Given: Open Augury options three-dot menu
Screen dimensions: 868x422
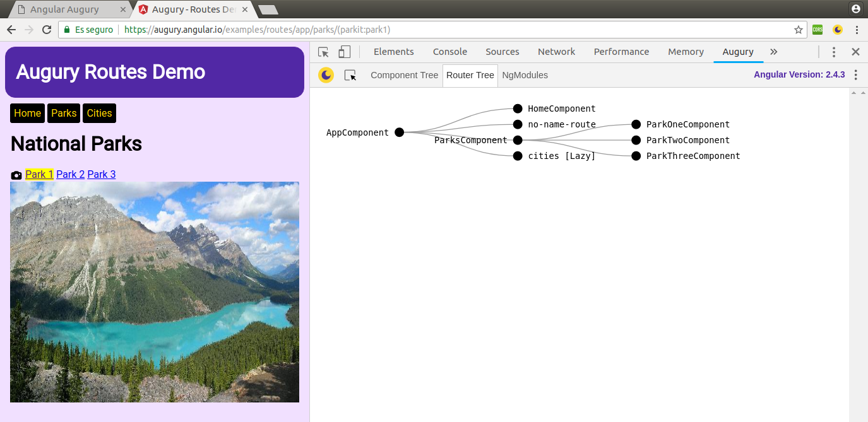Looking at the screenshot, I should coord(855,75).
